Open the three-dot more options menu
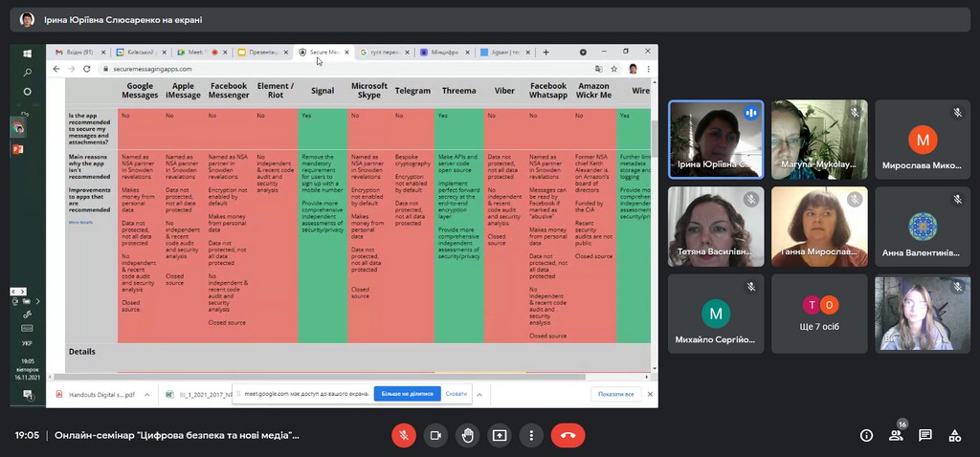980x457 pixels. 530,435
